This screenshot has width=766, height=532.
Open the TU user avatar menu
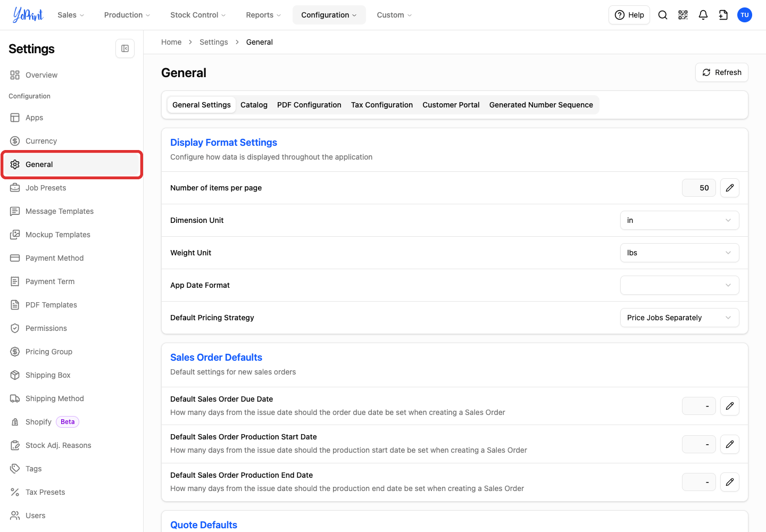[x=745, y=15]
